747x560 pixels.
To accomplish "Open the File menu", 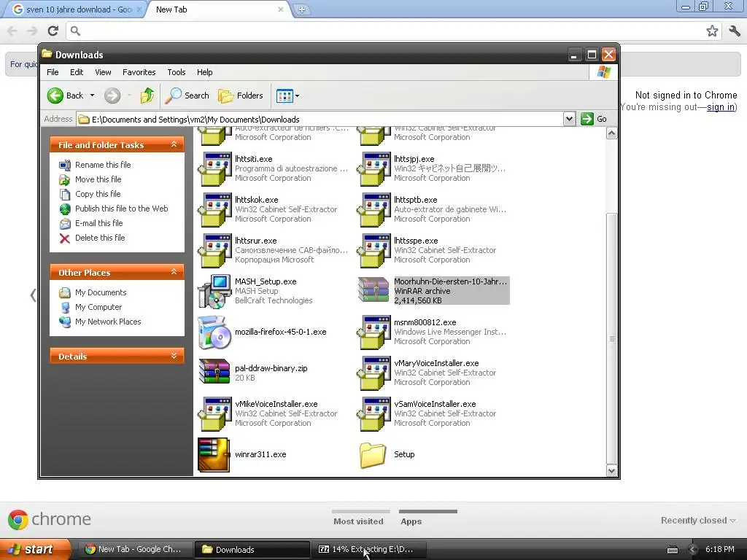I will click(x=53, y=72).
